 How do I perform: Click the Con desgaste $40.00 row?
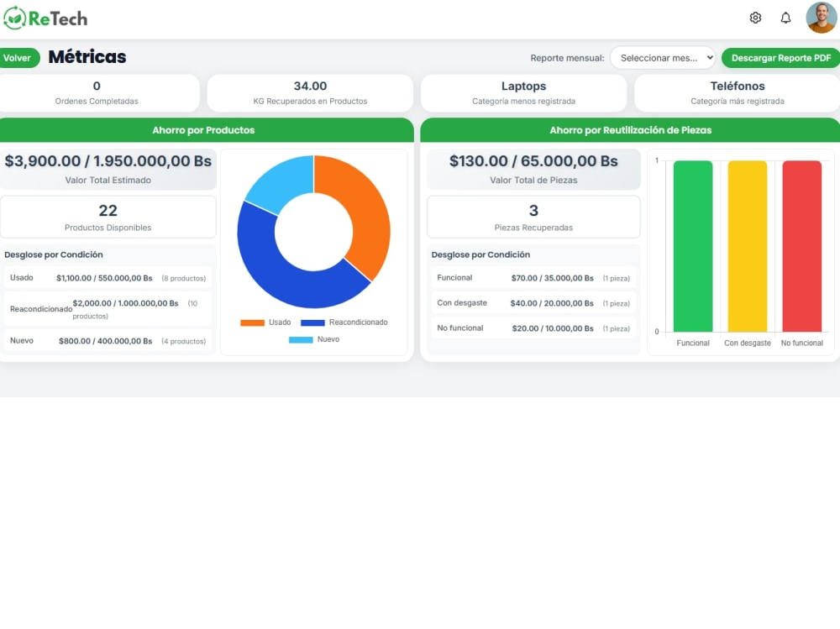(533, 303)
